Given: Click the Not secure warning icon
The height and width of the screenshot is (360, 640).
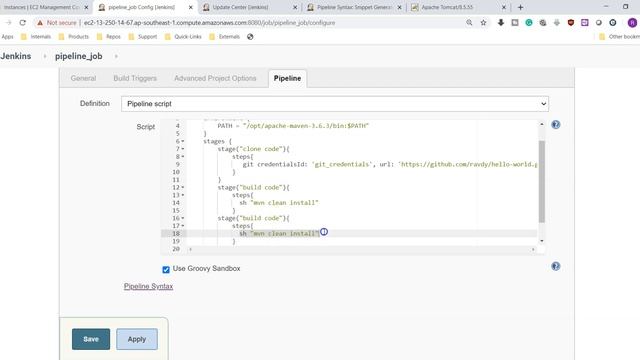Looking at the screenshot, I should (40, 23).
